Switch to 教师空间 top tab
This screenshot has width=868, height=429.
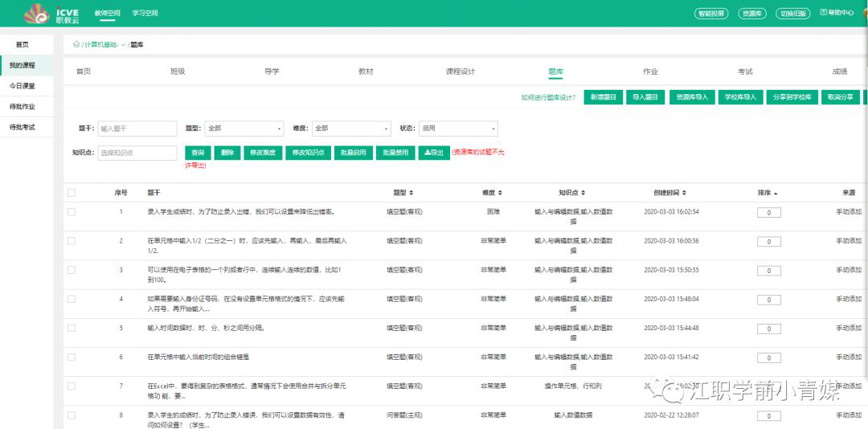click(x=108, y=13)
